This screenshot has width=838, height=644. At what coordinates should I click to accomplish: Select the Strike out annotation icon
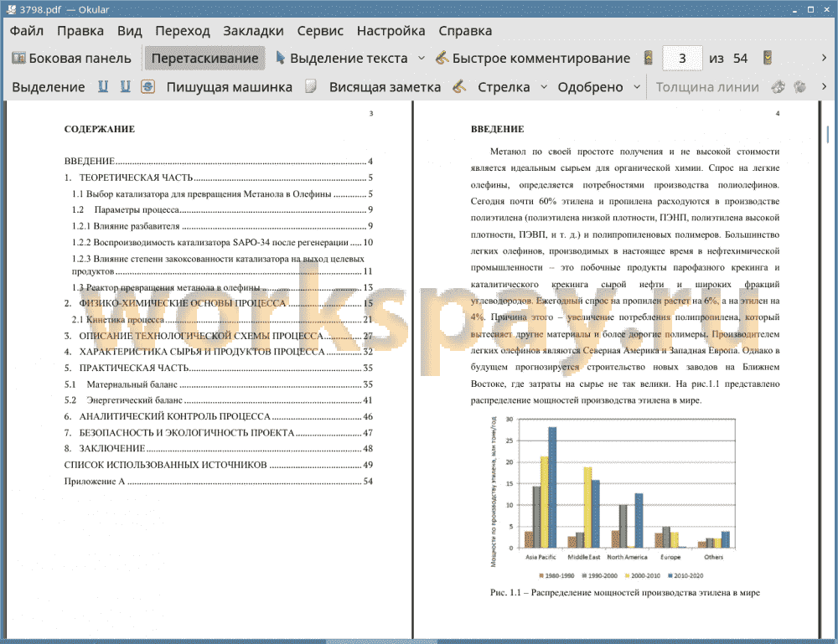click(x=147, y=86)
